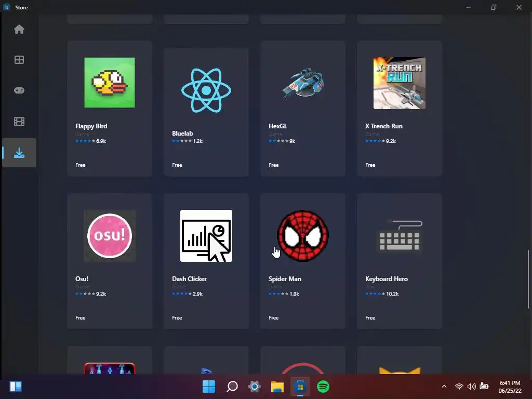Screen dimensions: 532x399
Task: Open the Gaming controller section
Action: click(19, 90)
